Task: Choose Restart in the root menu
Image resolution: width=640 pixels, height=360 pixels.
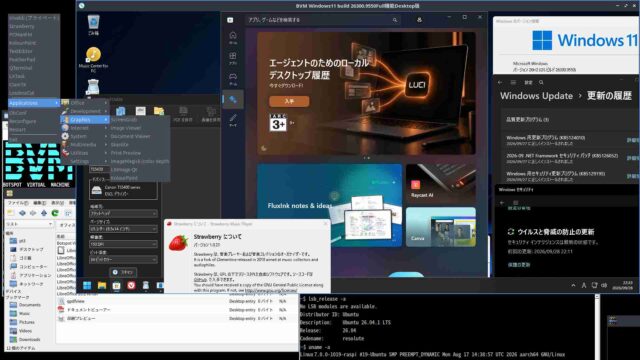Action: point(33,129)
